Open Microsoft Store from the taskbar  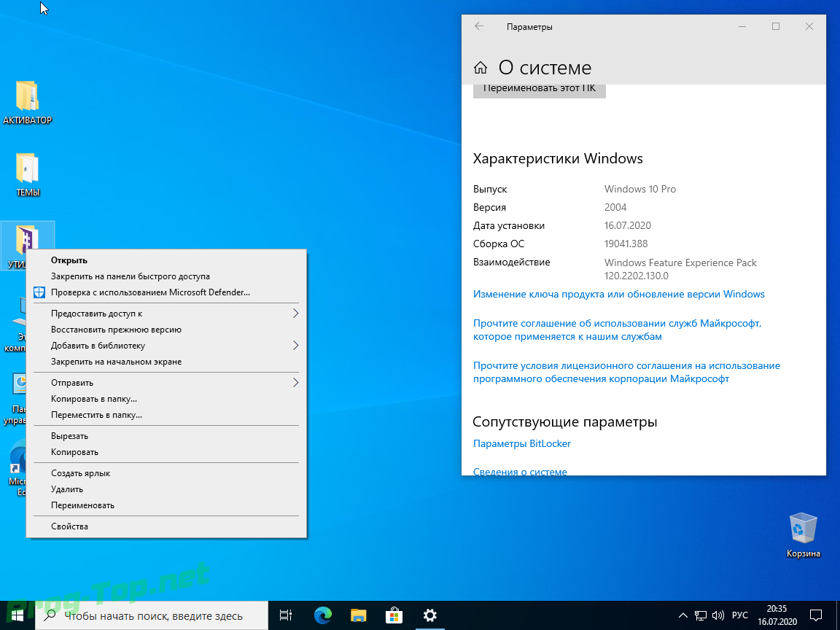pyautogui.click(x=394, y=615)
